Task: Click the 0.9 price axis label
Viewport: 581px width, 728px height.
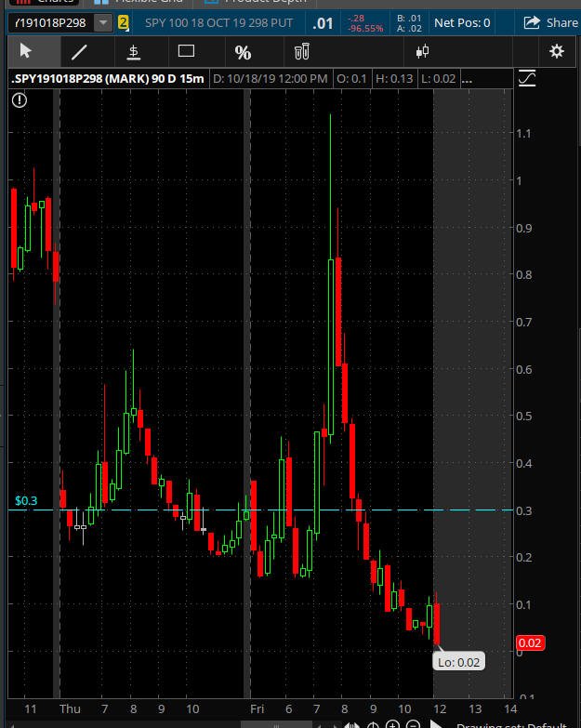Action: click(524, 228)
